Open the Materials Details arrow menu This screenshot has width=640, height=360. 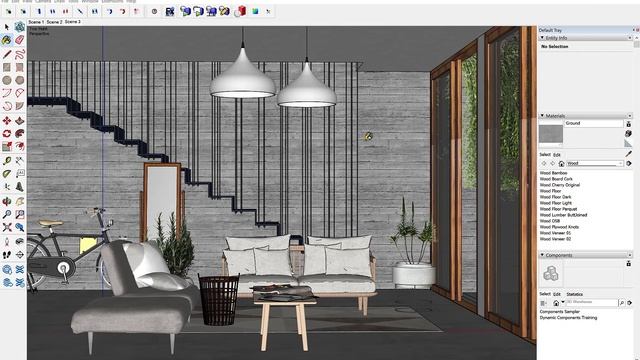coord(629,163)
